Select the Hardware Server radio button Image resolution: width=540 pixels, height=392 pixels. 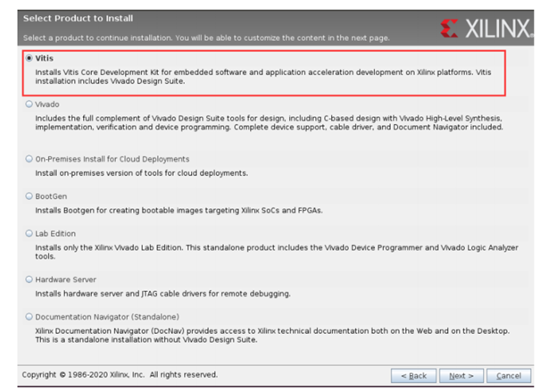coord(29,279)
